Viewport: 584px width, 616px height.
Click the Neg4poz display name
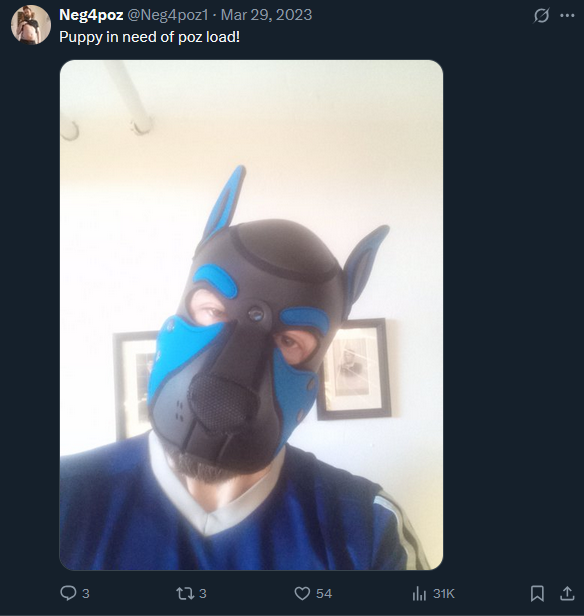(91, 15)
